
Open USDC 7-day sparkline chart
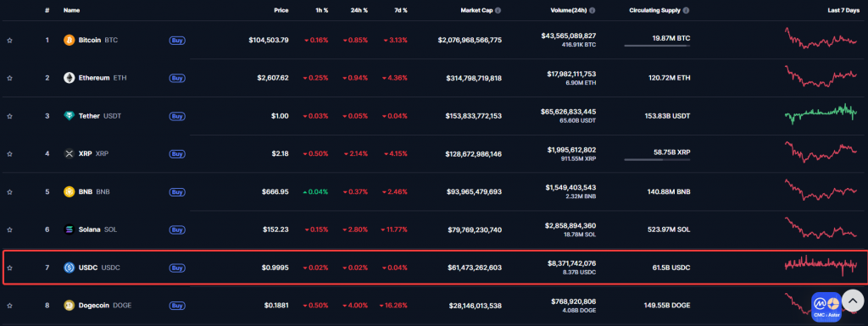[x=821, y=267]
